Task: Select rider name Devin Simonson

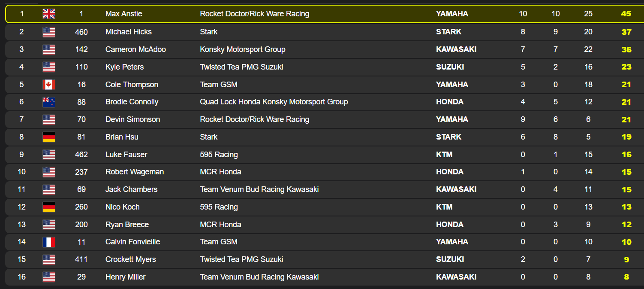Action: [x=133, y=119]
